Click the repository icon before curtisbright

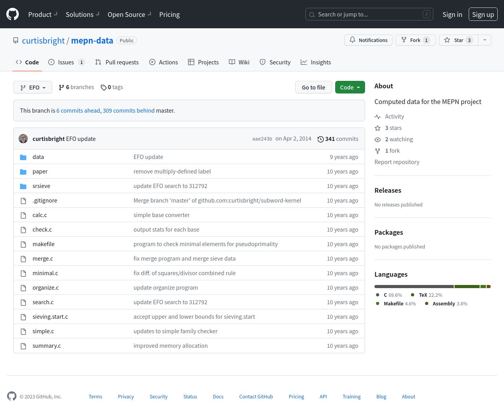click(x=16, y=40)
